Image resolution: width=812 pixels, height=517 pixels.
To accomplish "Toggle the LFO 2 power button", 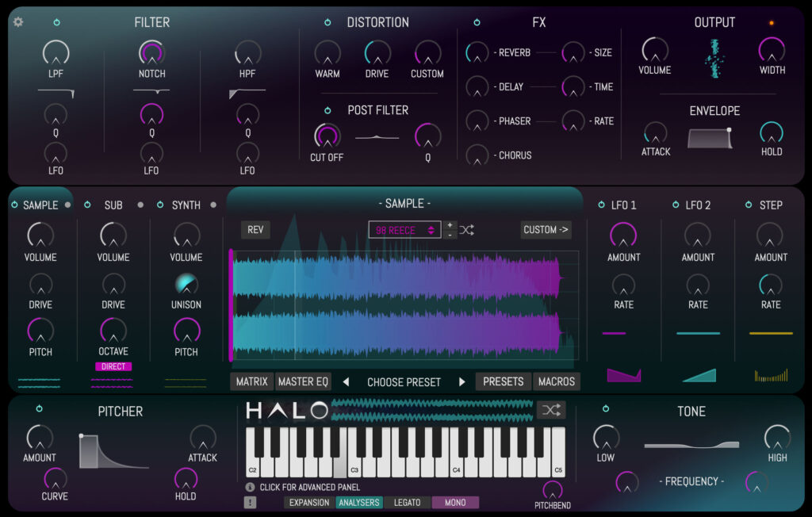I will tap(676, 205).
